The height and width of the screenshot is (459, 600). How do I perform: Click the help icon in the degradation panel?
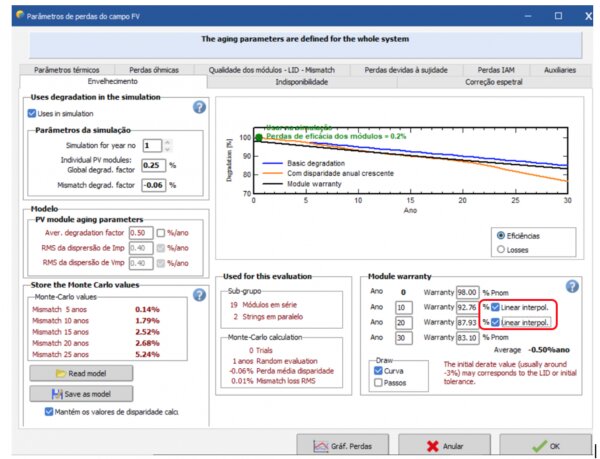pyautogui.click(x=199, y=107)
